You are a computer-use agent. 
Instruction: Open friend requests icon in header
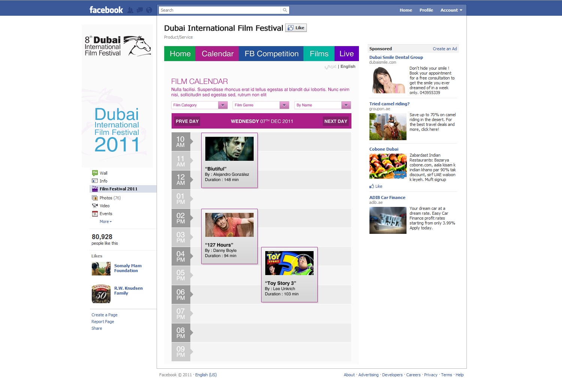pos(130,10)
